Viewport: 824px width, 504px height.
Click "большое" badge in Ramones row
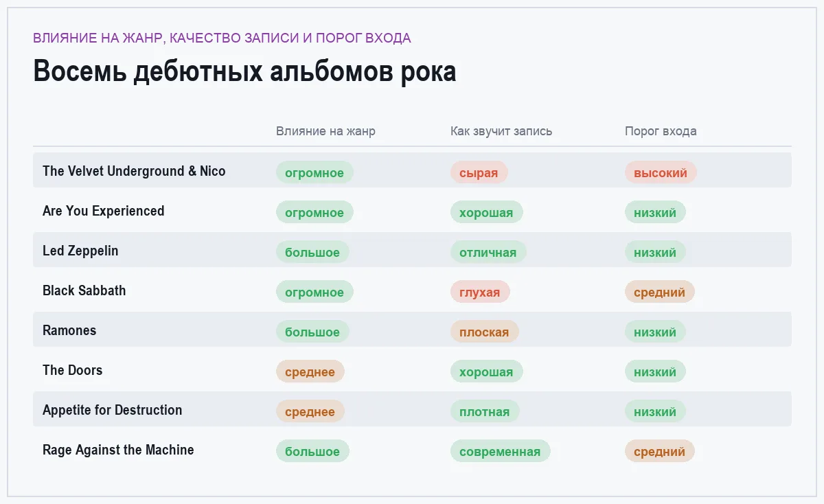(312, 332)
